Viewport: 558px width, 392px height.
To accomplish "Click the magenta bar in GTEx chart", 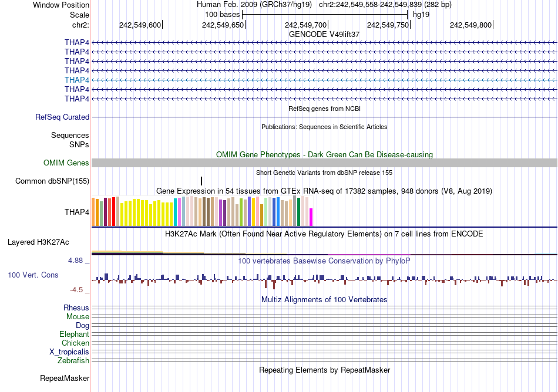I will [311, 217].
